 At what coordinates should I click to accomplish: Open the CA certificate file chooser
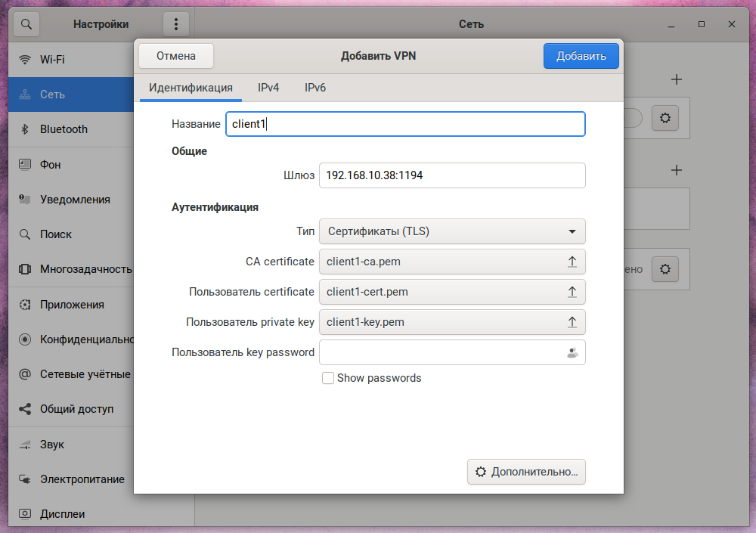point(443,262)
